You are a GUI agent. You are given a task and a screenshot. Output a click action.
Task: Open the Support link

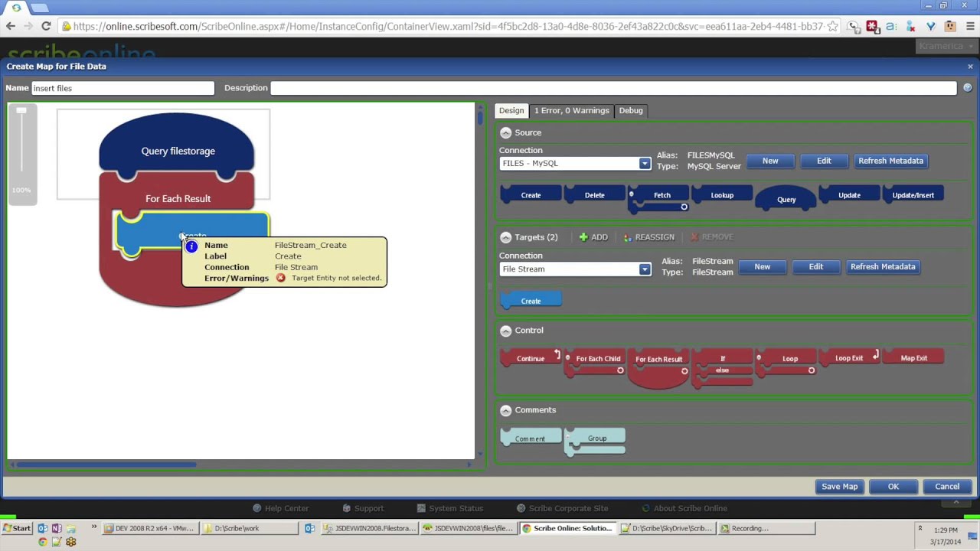pyautogui.click(x=363, y=508)
